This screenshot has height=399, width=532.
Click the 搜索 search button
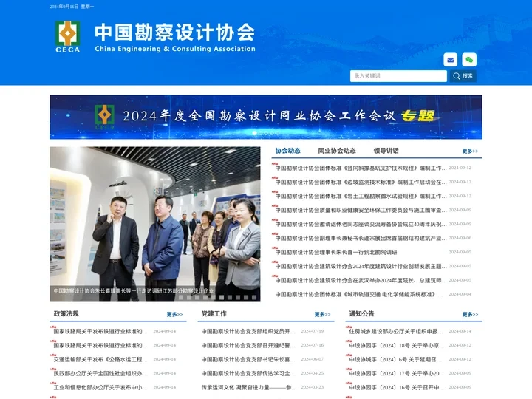[463, 76]
